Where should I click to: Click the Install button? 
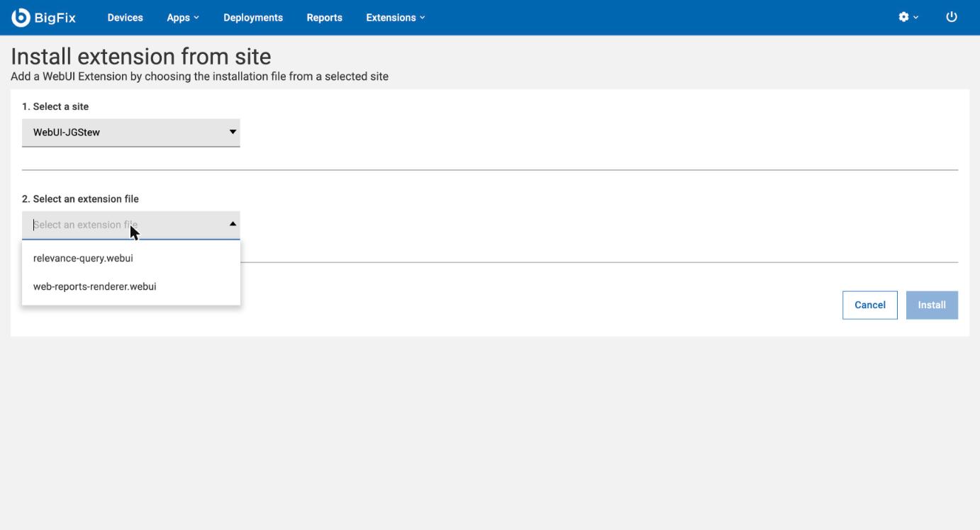point(932,305)
